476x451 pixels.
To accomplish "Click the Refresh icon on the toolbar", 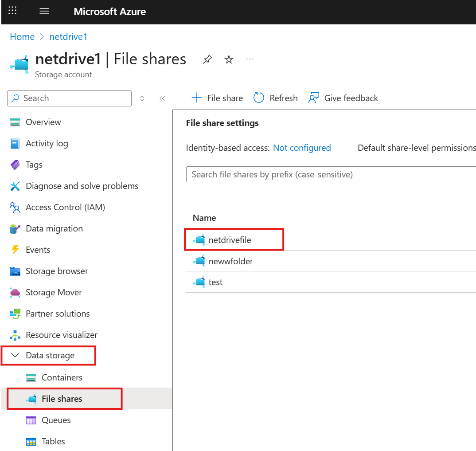I will 258,98.
